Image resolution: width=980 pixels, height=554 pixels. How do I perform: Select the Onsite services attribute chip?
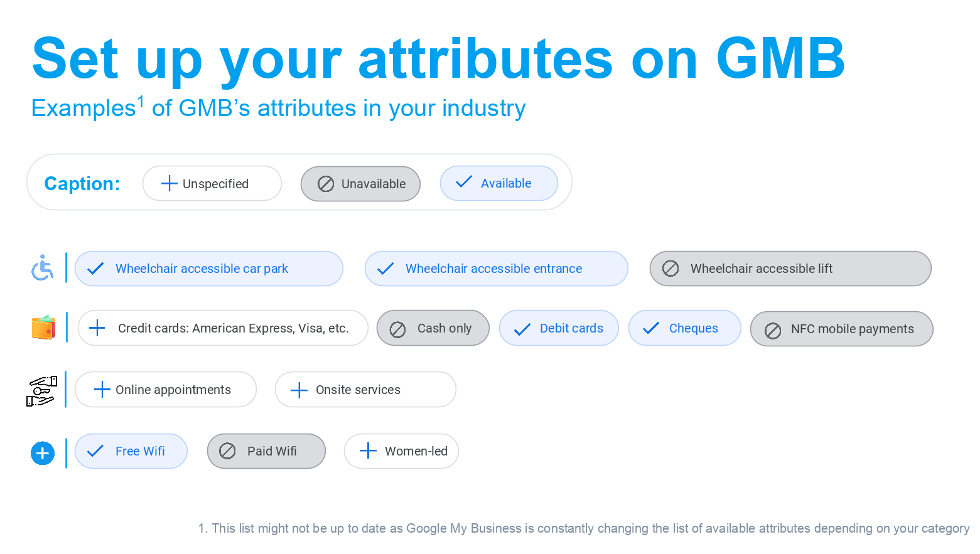pyautogui.click(x=365, y=390)
